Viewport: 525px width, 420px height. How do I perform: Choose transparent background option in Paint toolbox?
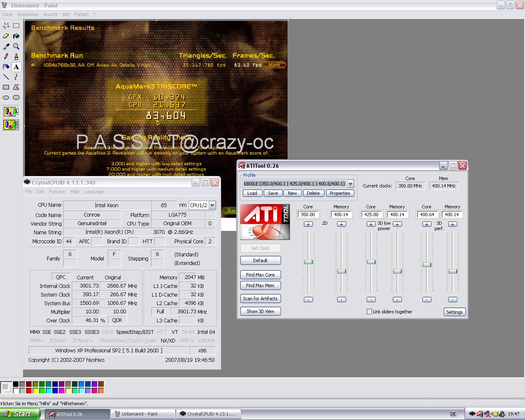point(11,124)
